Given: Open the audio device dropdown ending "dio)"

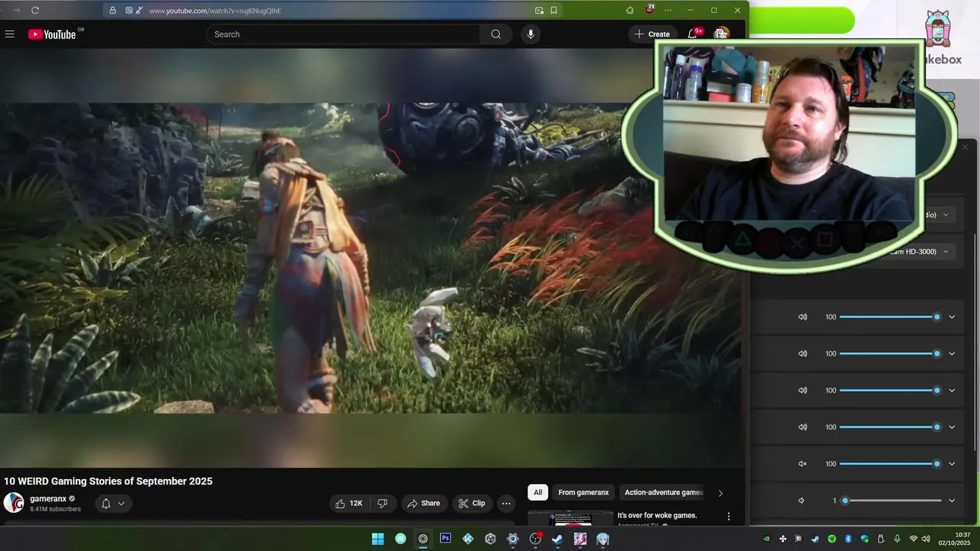Looking at the screenshot, I should 938,215.
